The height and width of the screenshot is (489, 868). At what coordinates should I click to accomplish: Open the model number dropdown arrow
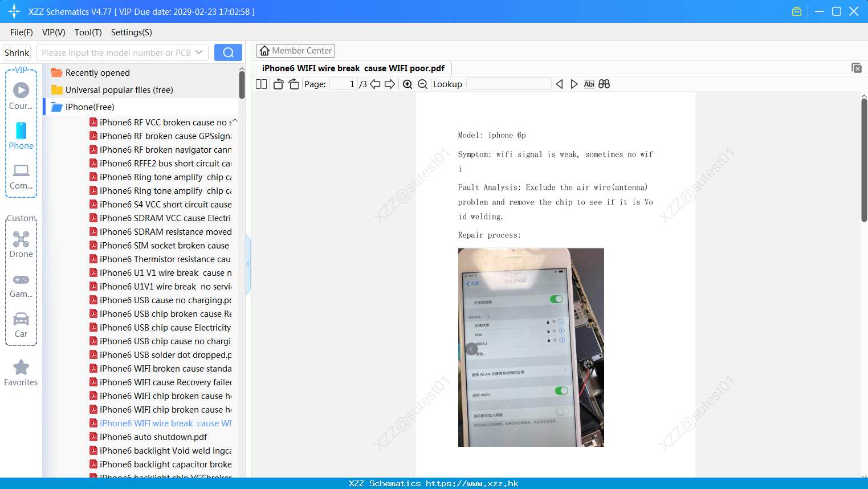[x=199, y=52]
